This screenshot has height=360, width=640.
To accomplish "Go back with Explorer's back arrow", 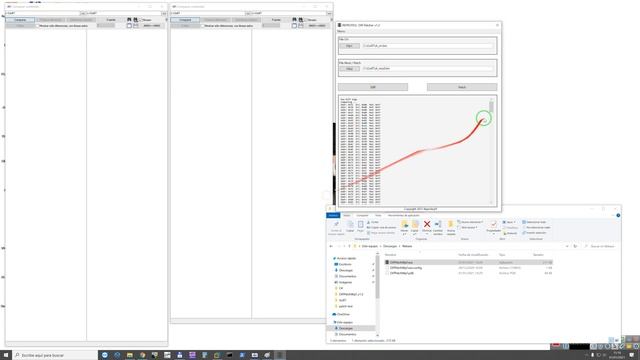I will [x=331, y=247].
